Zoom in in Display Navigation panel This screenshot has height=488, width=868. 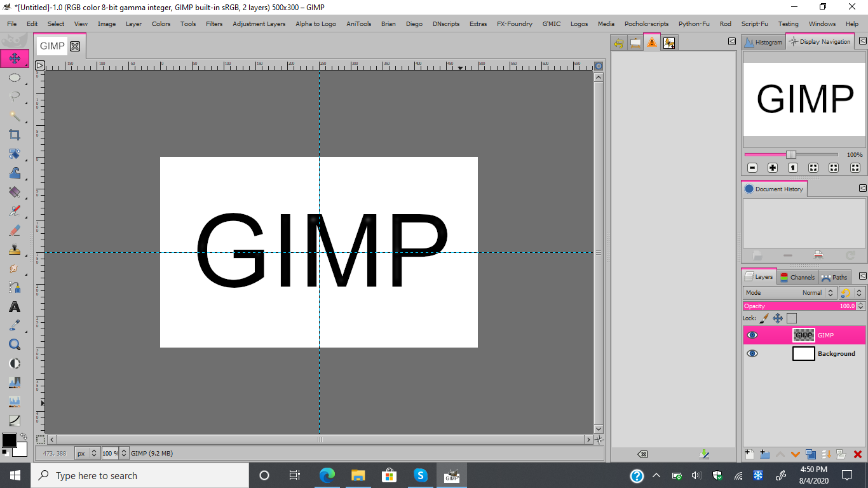tap(773, 168)
